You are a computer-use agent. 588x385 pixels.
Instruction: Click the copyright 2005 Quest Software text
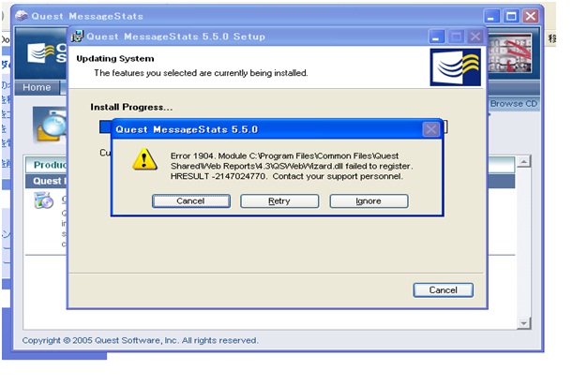(140, 340)
